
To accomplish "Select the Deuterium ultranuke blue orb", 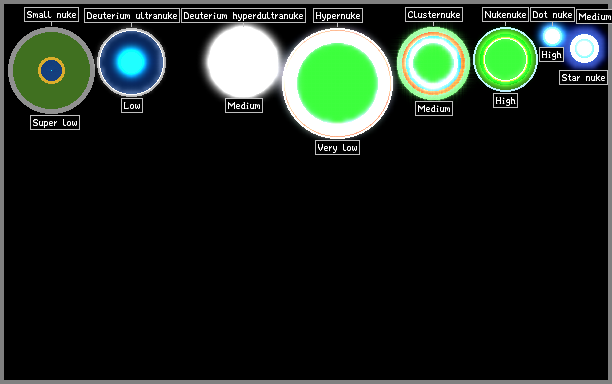I will point(132,62).
